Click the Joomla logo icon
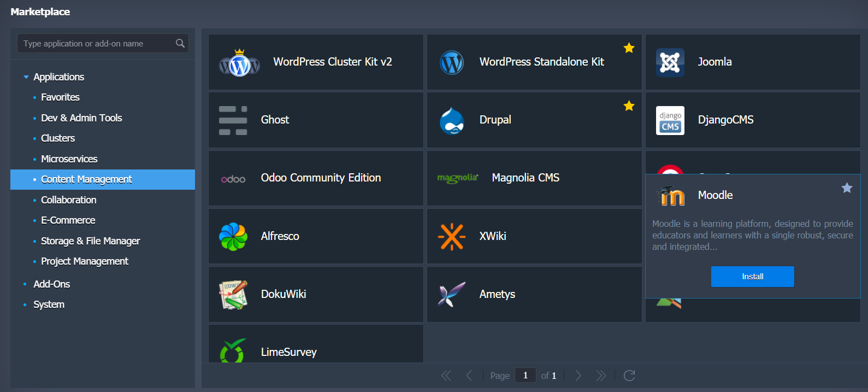The width and height of the screenshot is (868, 392). [670, 62]
